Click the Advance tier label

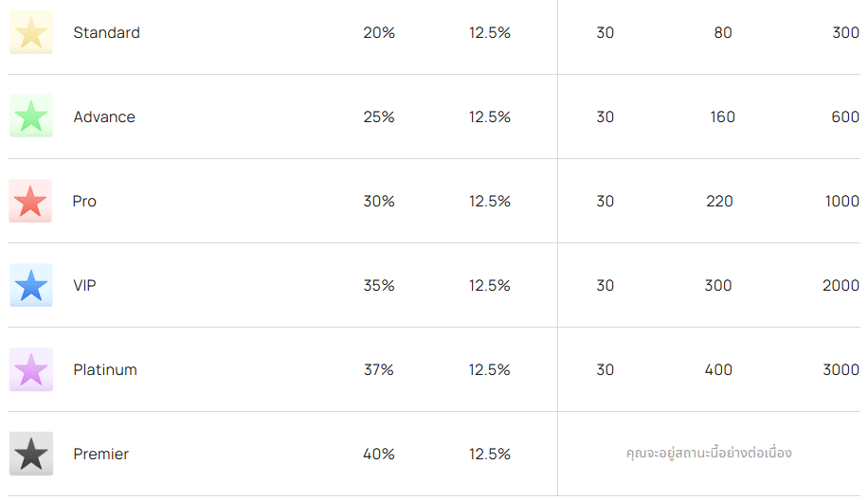(x=104, y=116)
